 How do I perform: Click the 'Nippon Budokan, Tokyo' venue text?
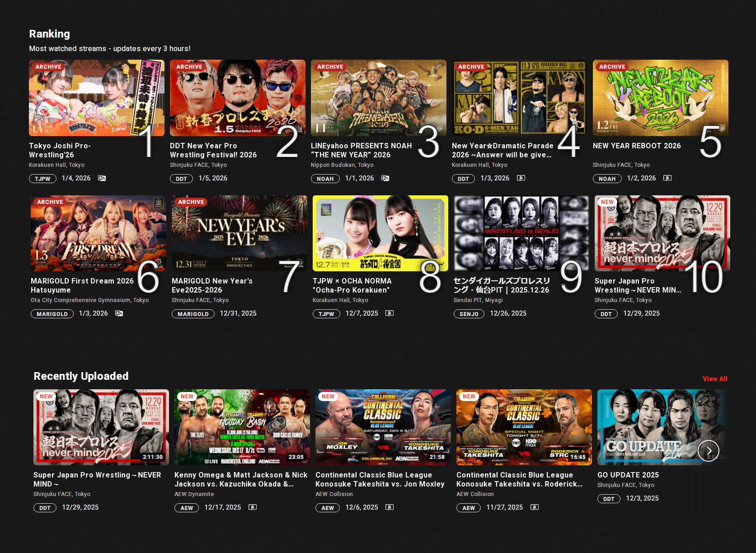point(342,165)
